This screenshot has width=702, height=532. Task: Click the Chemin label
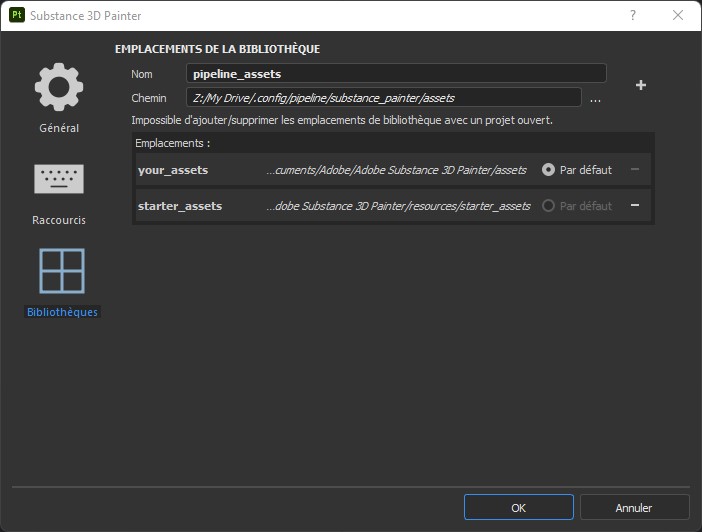[x=149, y=98]
